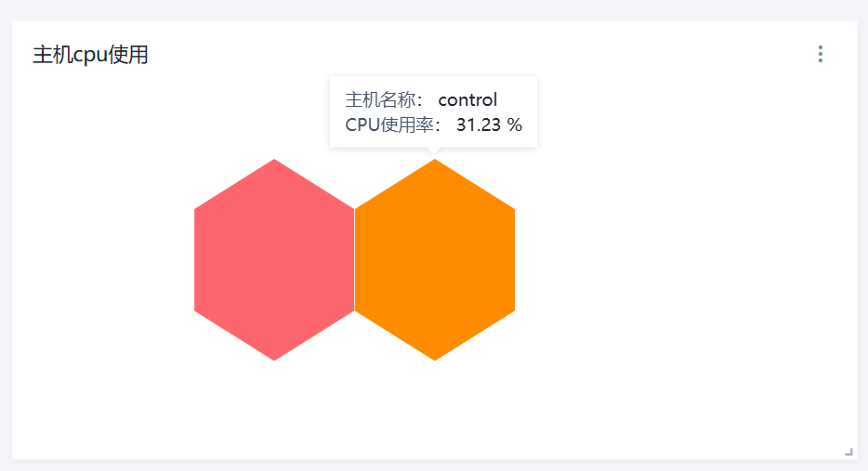Click the top vertex of the orange hexagon
868x471 pixels.
click(435, 163)
